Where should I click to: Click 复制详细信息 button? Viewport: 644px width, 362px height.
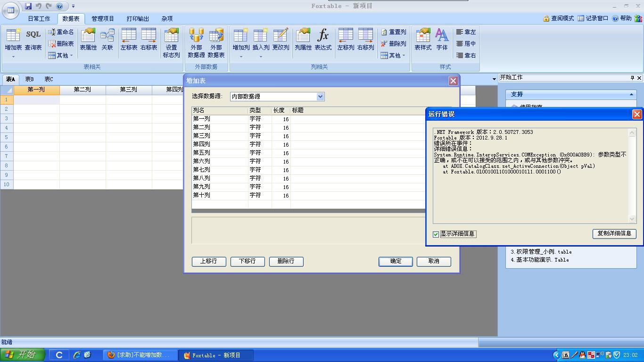(x=614, y=234)
